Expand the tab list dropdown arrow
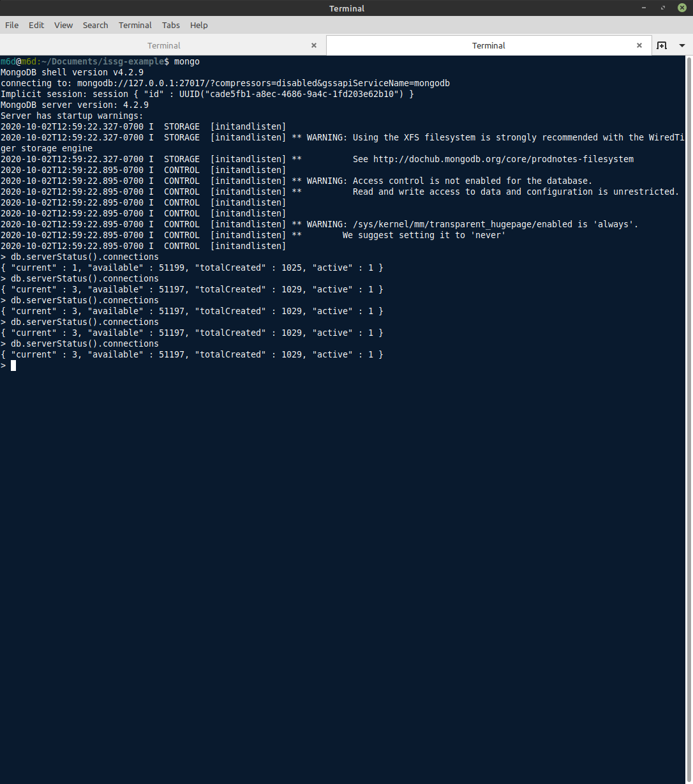 tap(682, 45)
